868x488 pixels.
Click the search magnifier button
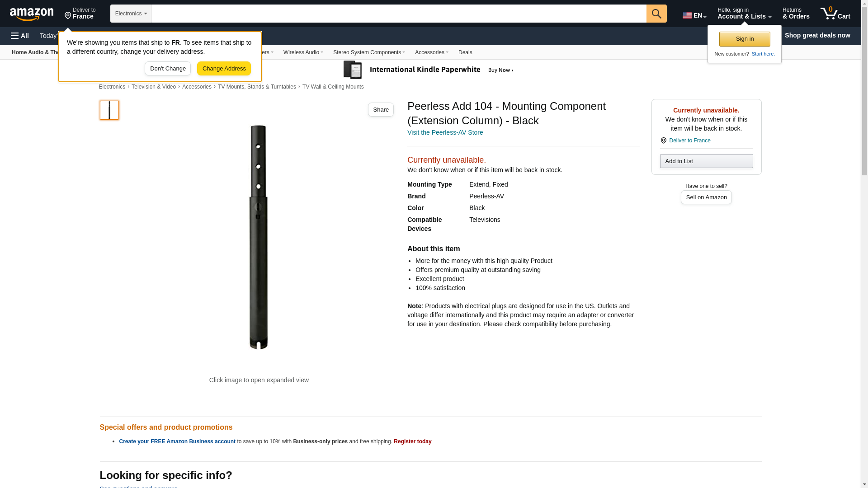click(x=656, y=14)
